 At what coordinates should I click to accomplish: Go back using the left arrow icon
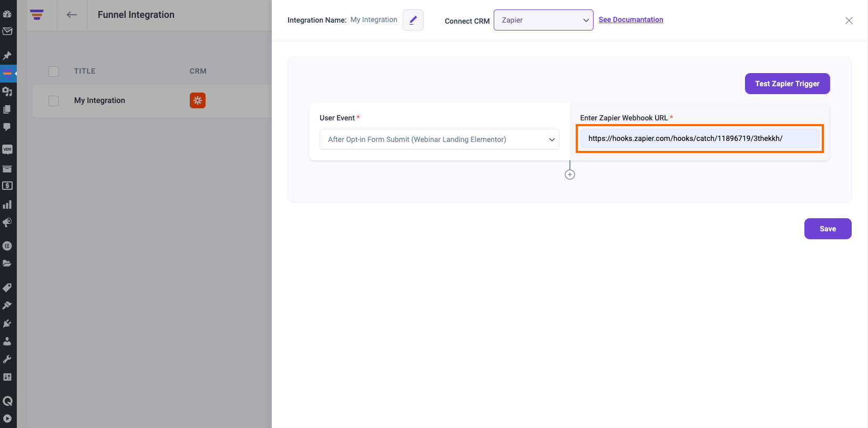72,15
